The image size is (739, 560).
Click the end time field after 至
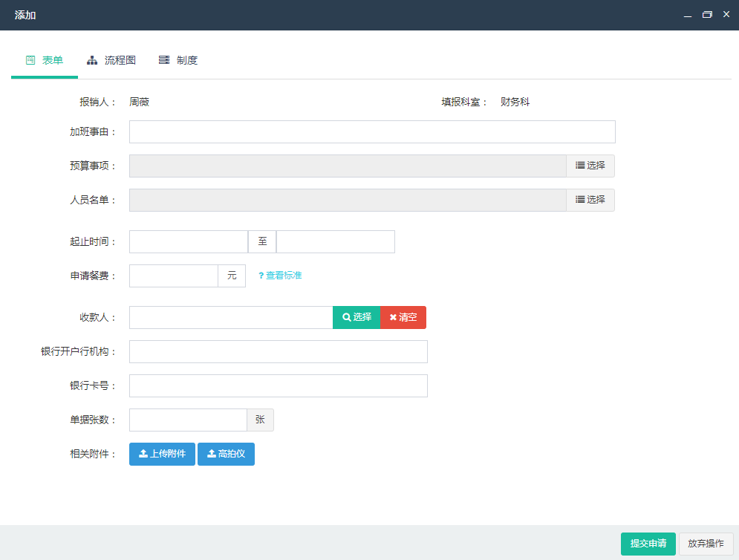tap(336, 242)
